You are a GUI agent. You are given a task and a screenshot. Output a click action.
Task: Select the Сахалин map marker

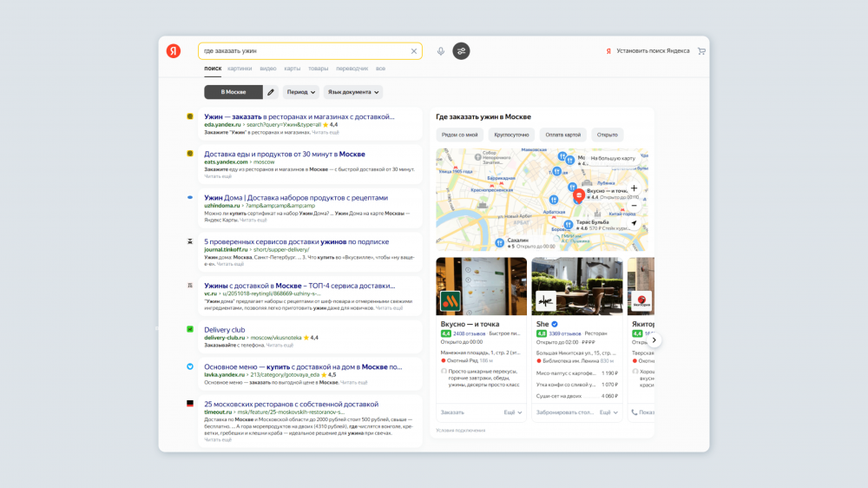click(499, 242)
